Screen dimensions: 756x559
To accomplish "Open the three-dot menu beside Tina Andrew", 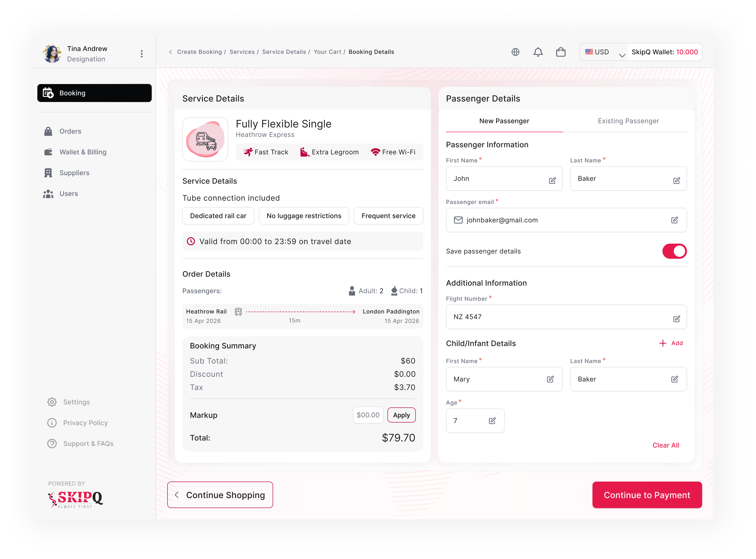I will click(x=142, y=54).
